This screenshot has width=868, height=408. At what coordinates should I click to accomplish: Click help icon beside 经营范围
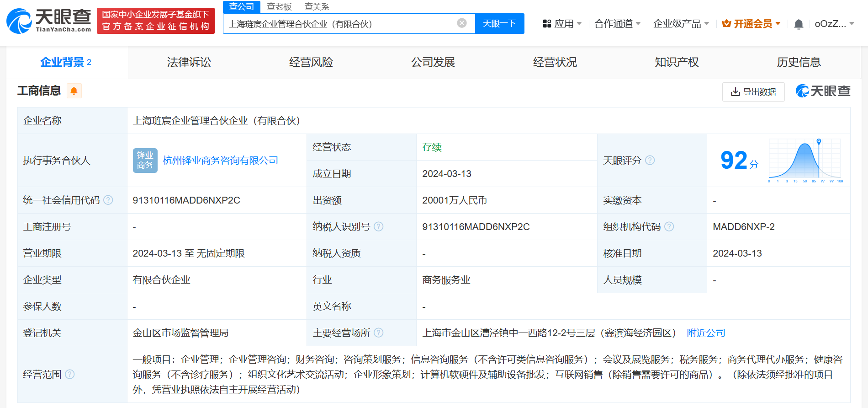click(x=70, y=375)
